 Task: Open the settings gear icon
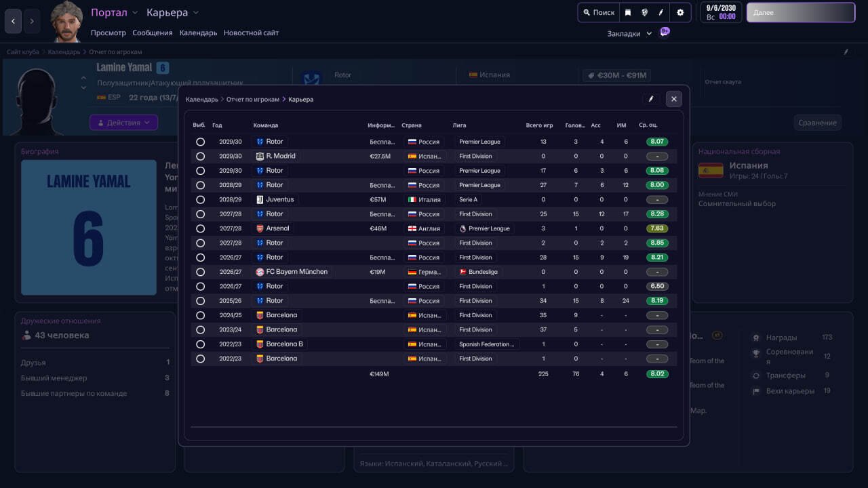[x=679, y=12]
